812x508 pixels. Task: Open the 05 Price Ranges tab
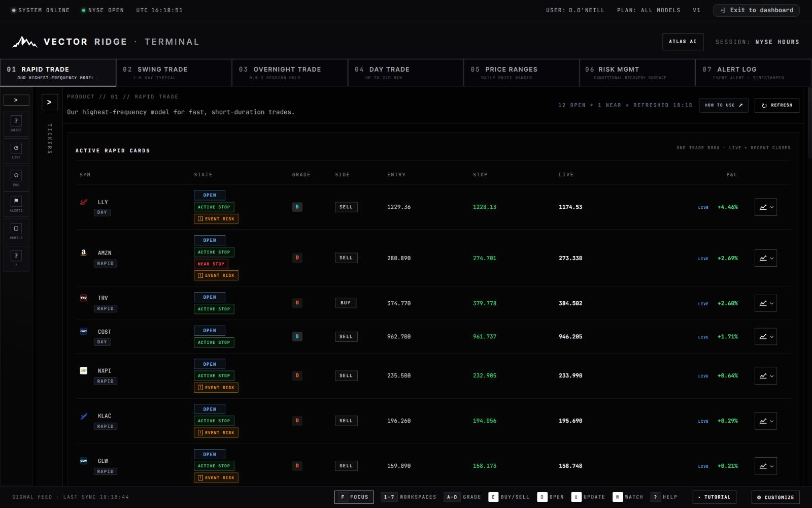522,73
